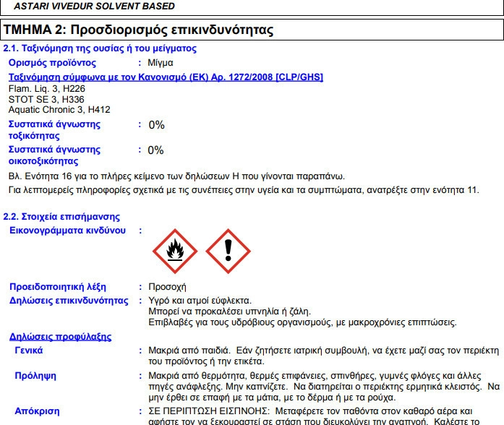This screenshot has height=425, width=504.
Task: Click the Μίγμα product definition value
Action: point(161,63)
